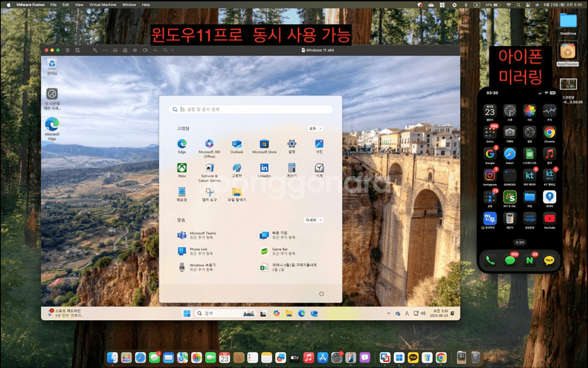Open the VMware Fusion menu

(30, 5)
